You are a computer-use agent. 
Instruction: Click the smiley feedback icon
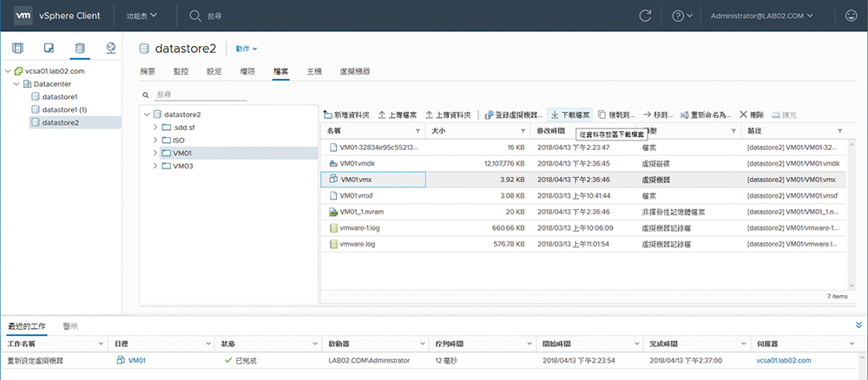852,16
